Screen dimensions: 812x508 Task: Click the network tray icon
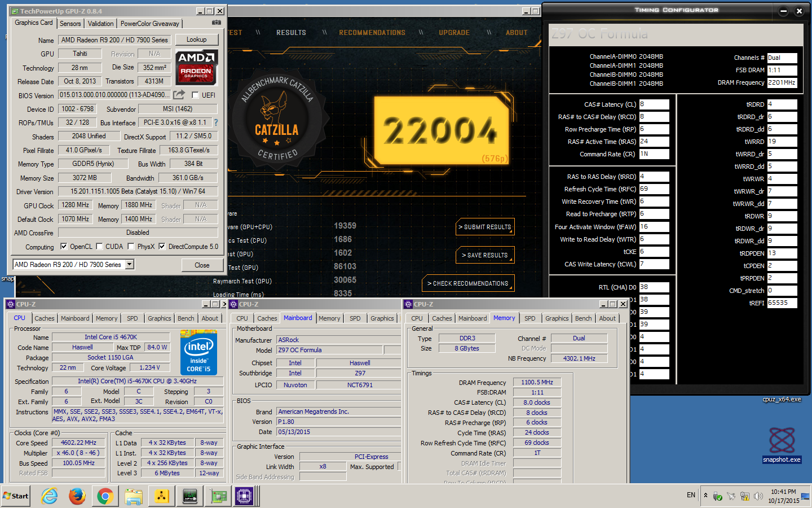click(x=745, y=496)
